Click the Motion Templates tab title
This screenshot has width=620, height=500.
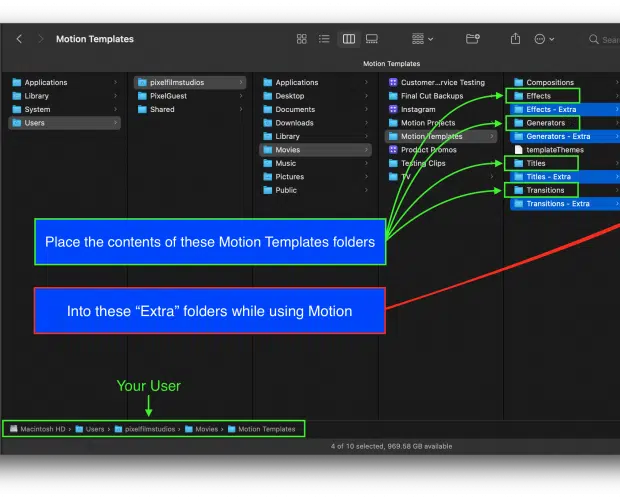pyautogui.click(x=391, y=63)
